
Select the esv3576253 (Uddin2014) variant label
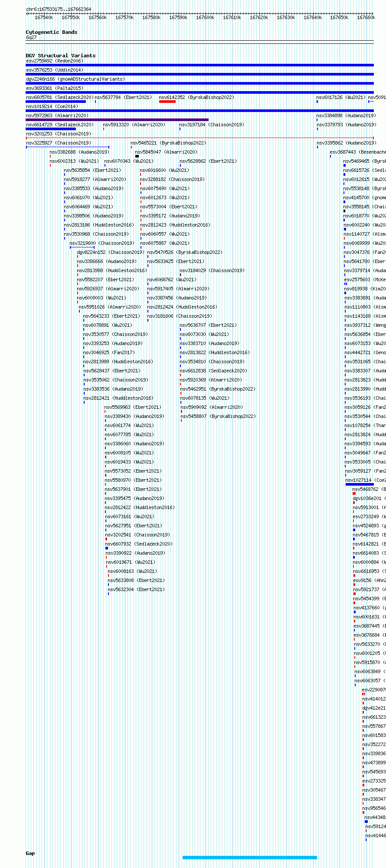tap(55, 70)
